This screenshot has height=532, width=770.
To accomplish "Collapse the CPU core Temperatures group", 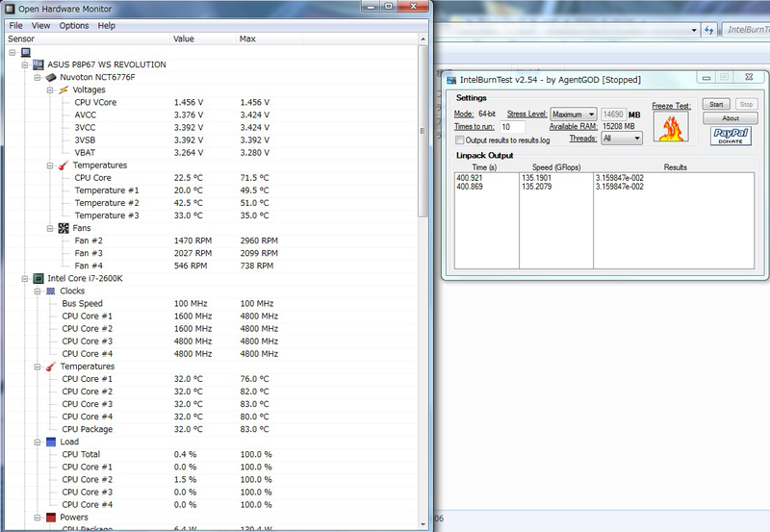I will pyautogui.click(x=38, y=367).
